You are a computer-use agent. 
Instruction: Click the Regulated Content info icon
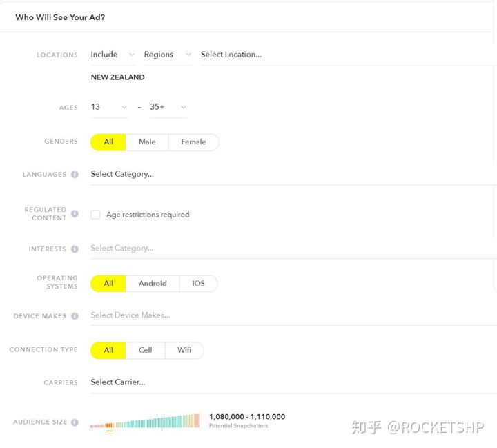point(75,214)
